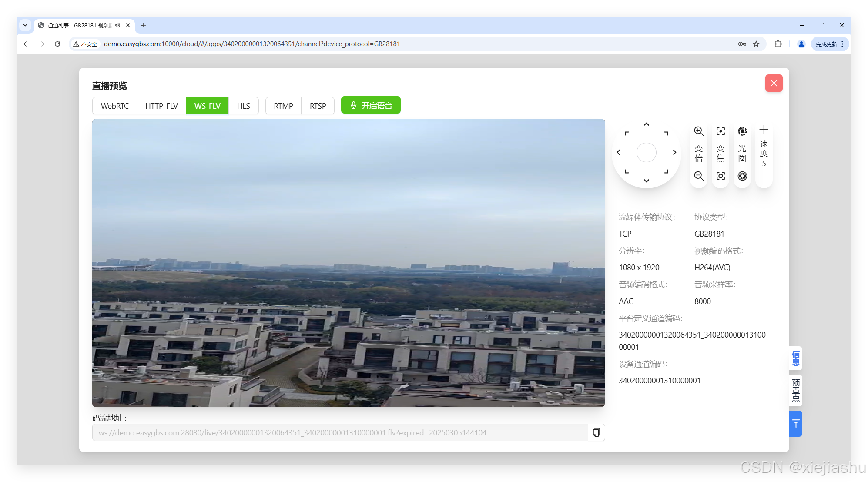
Task: Open the 预置点 side panel
Action: (795, 390)
